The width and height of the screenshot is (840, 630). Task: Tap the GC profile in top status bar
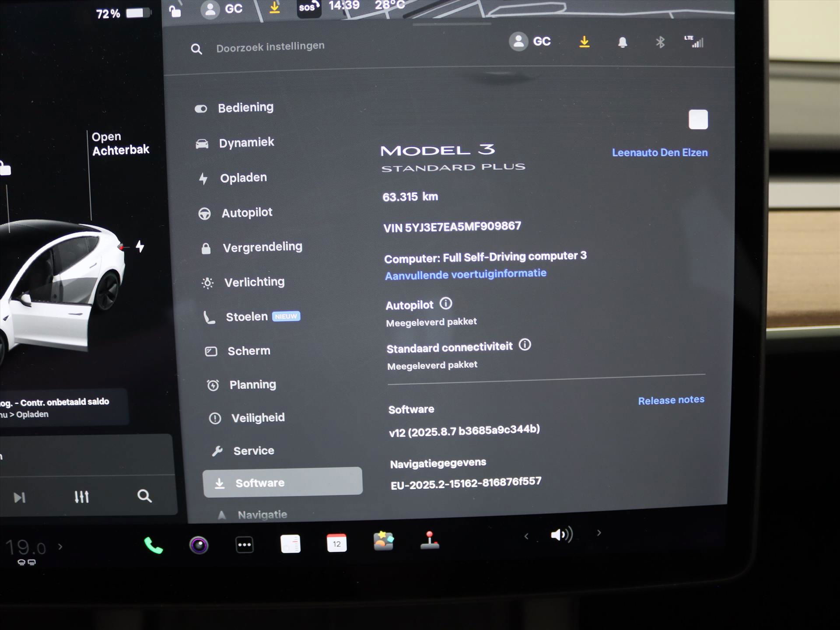pyautogui.click(x=221, y=9)
